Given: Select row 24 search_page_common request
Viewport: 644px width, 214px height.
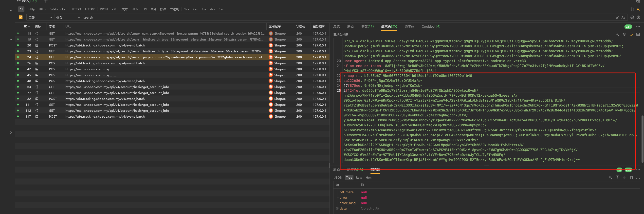Looking at the screenshot, I should click(x=172, y=57).
